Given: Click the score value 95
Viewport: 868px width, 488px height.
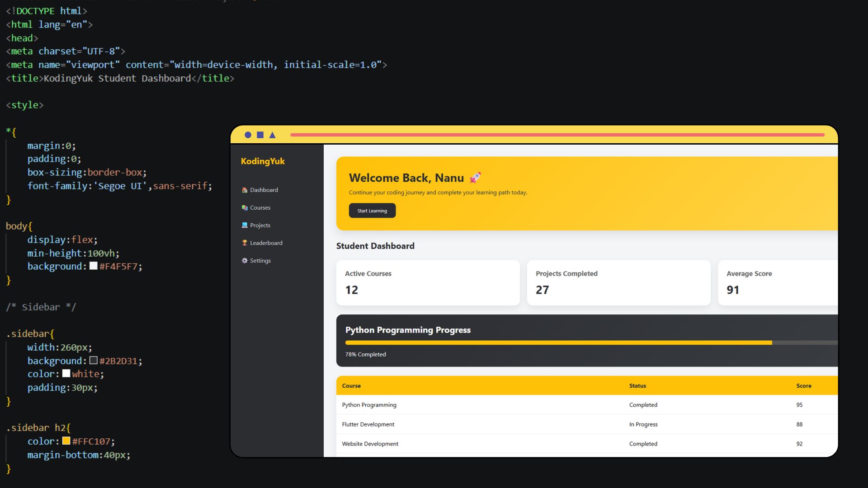Looking at the screenshot, I should pyautogui.click(x=799, y=405).
